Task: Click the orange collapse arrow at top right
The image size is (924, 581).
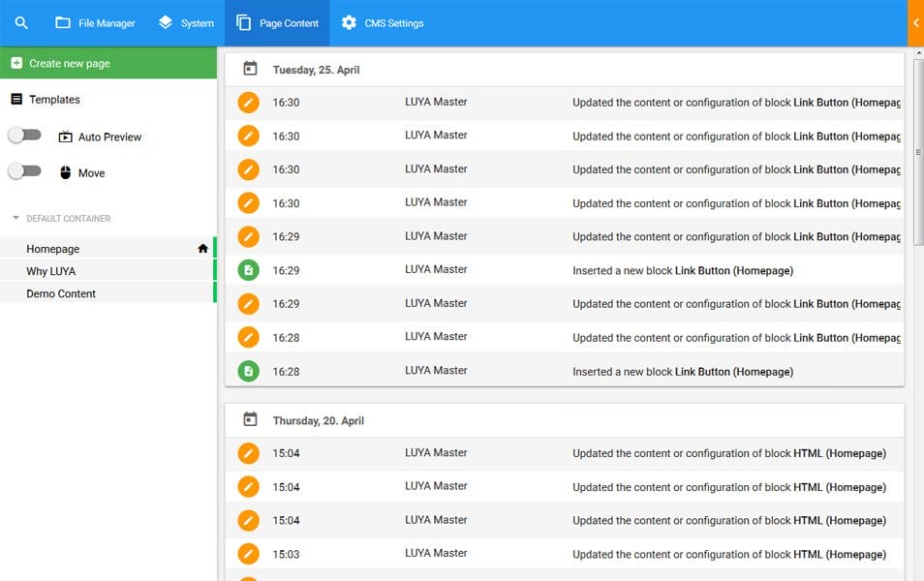Action: point(915,23)
